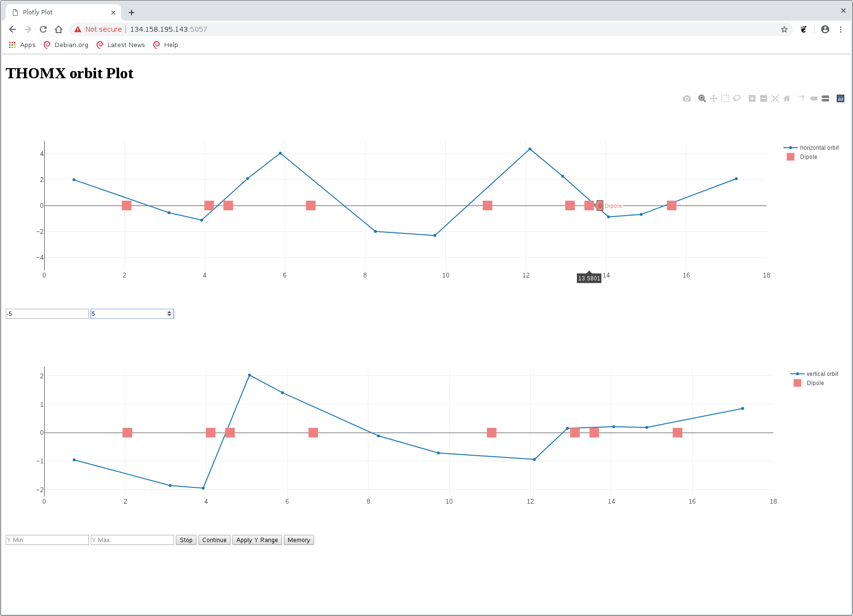Choose the Box Select tool
The image size is (853, 616).
tap(725, 98)
